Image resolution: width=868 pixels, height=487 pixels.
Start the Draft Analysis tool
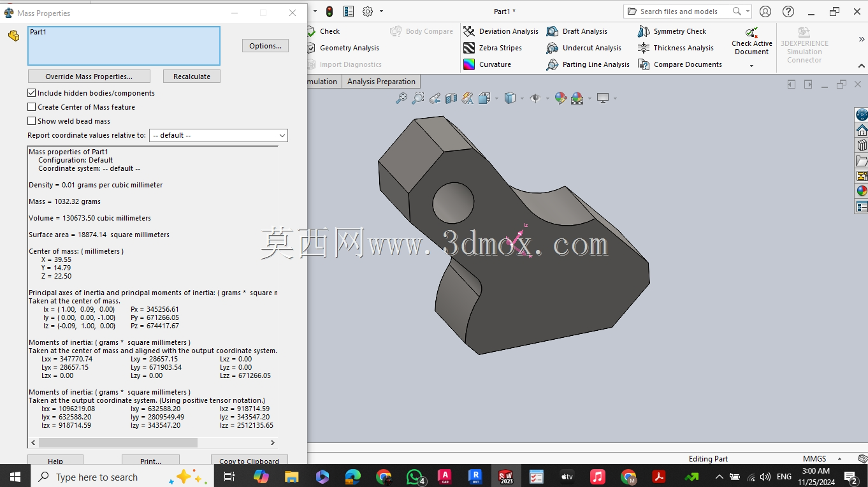click(x=577, y=31)
